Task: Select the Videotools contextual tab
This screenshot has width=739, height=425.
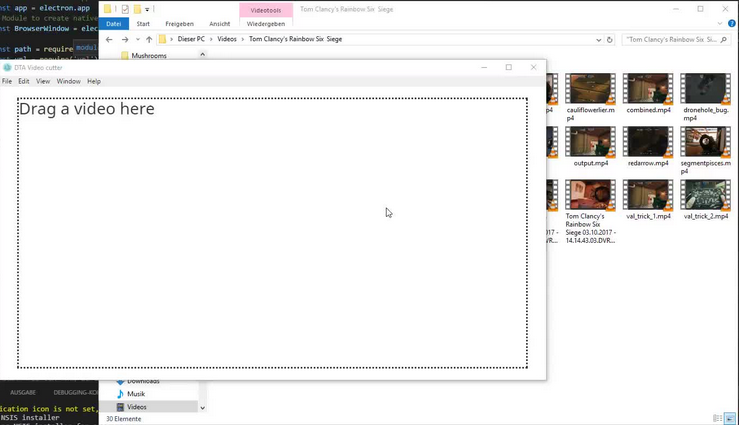Action: tap(266, 10)
